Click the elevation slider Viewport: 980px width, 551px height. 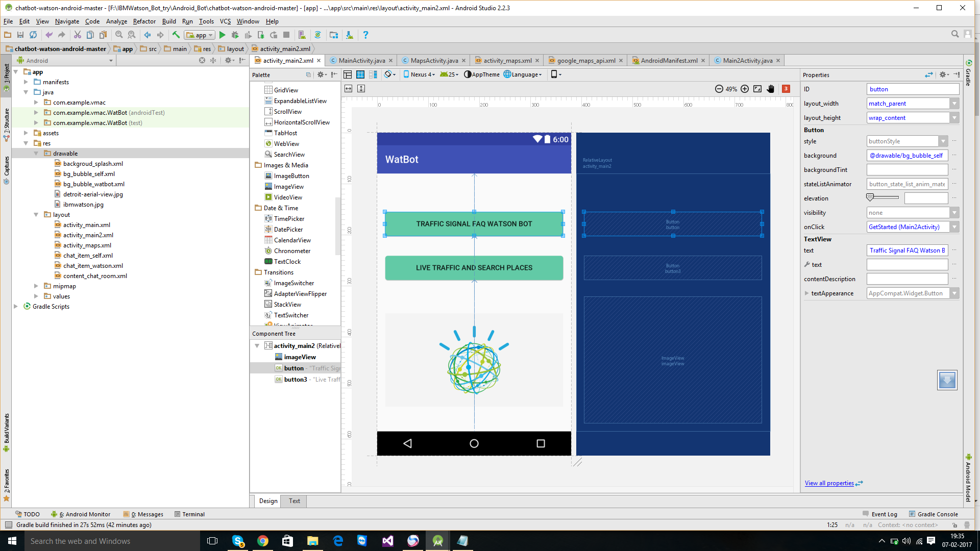[883, 197]
